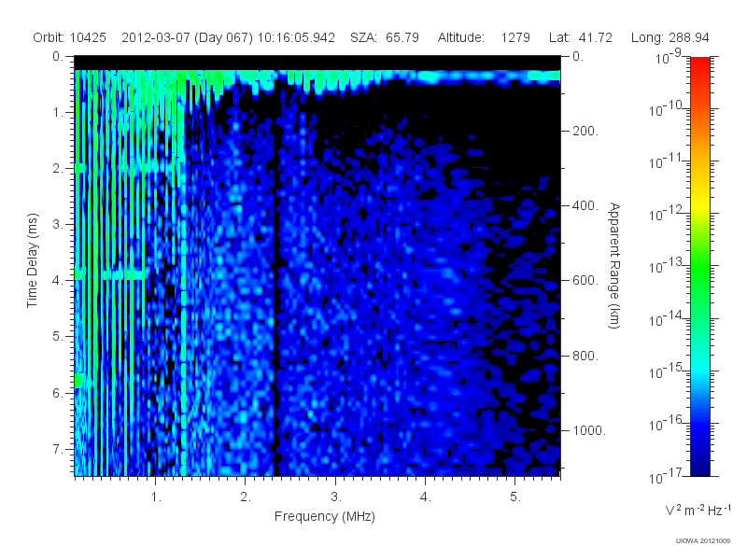Click the 'Time Delay (ms)' axis label
The width and height of the screenshot is (747, 560).
tap(32, 260)
